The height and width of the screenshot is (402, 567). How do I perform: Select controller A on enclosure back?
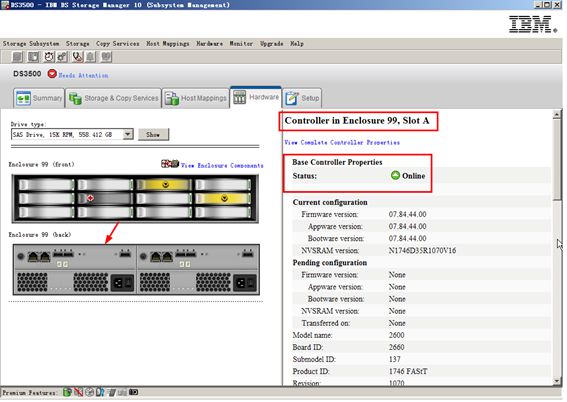click(x=74, y=257)
